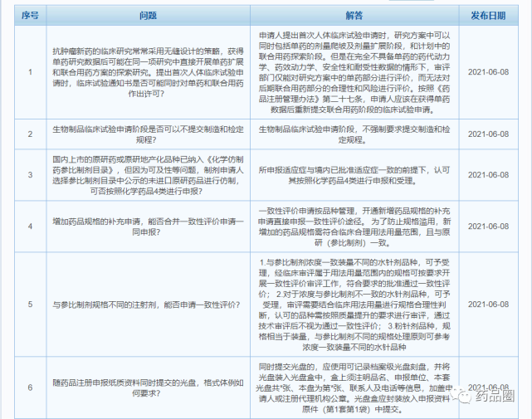Click question about 光盘 格式体例 requirements
Image resolution: width=532 pixels, height=419 pixels.
coord(149,387)
